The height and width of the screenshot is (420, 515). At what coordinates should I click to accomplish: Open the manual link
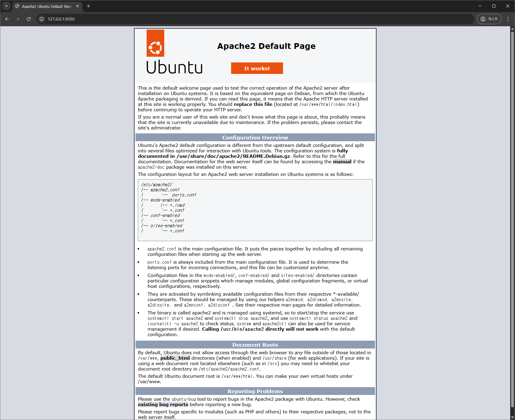[342, 162]
